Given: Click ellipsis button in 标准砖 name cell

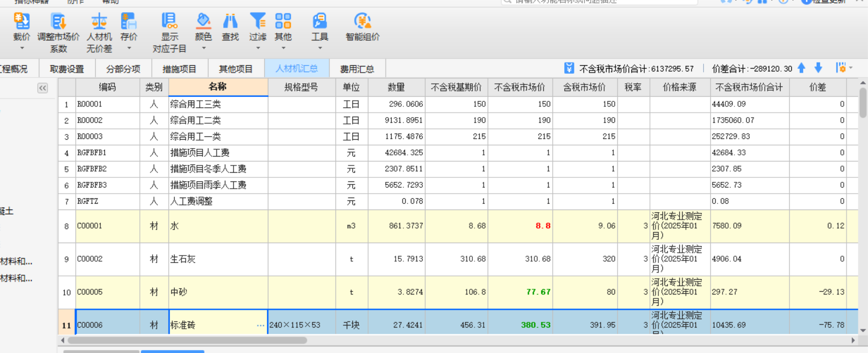Looking at the screenshot, I should [260, 325].
